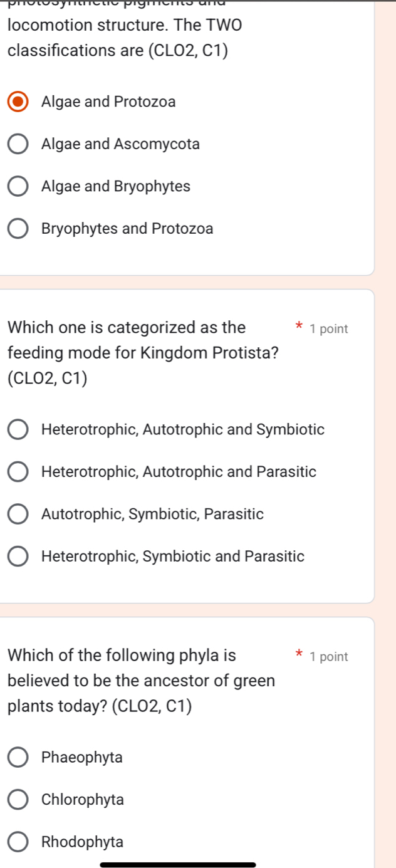Choose 'Heterotrophic, Autotrophic and Symbiotic' option

tap(18, 430)
